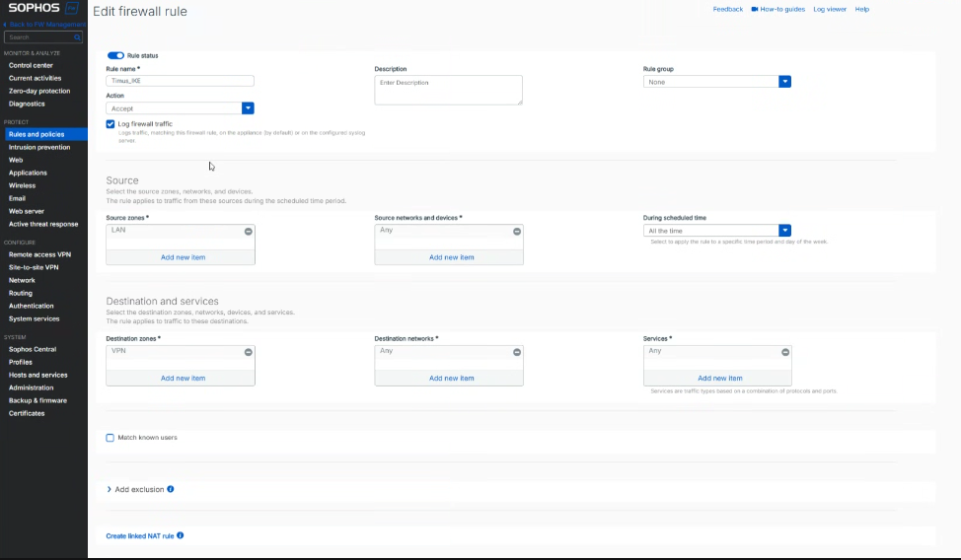Open Hosts and services
Image resolution: width=961 pixels, height=560 pixels.
38,375
